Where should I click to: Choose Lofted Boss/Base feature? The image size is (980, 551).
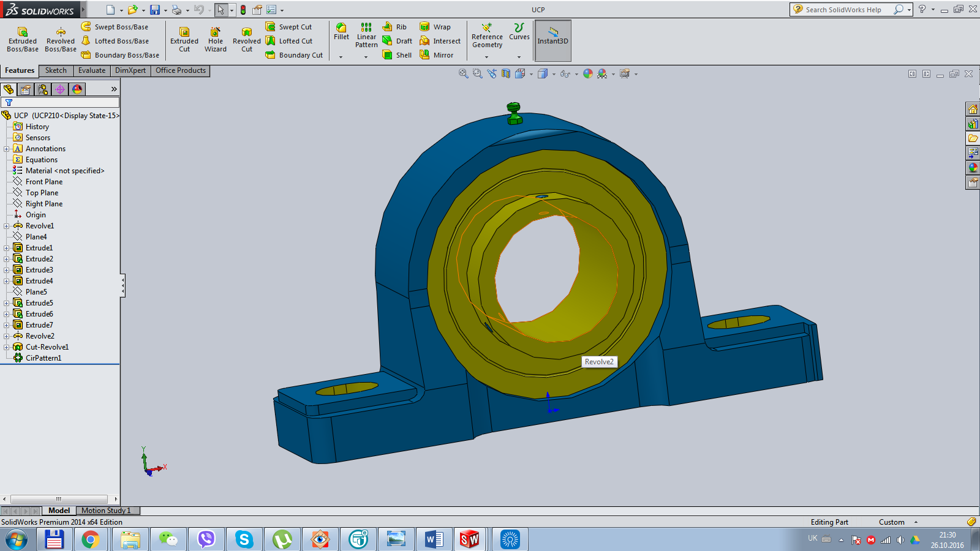click(115, 41)
